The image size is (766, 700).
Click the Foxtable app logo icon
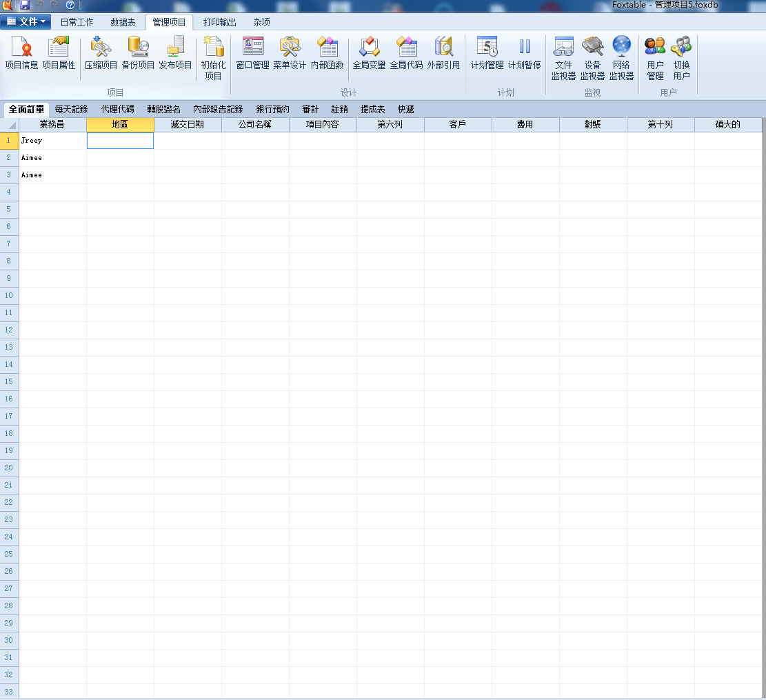[8, 5]
